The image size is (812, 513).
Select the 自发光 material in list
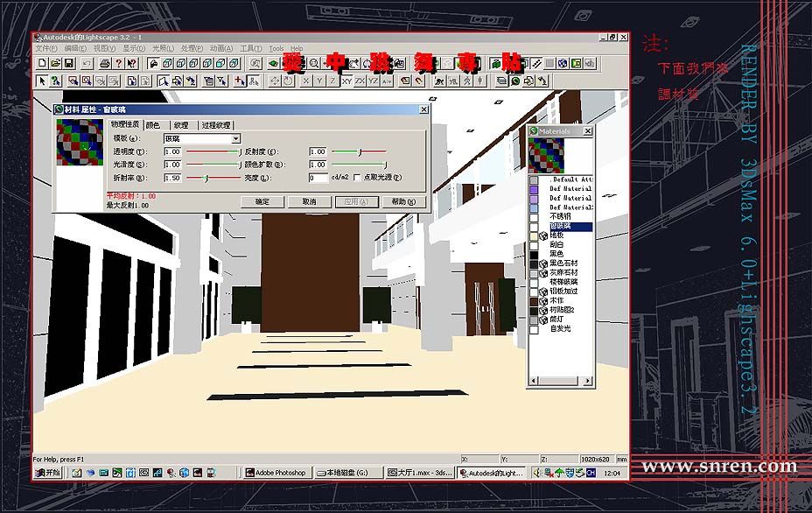click(560, 328)
